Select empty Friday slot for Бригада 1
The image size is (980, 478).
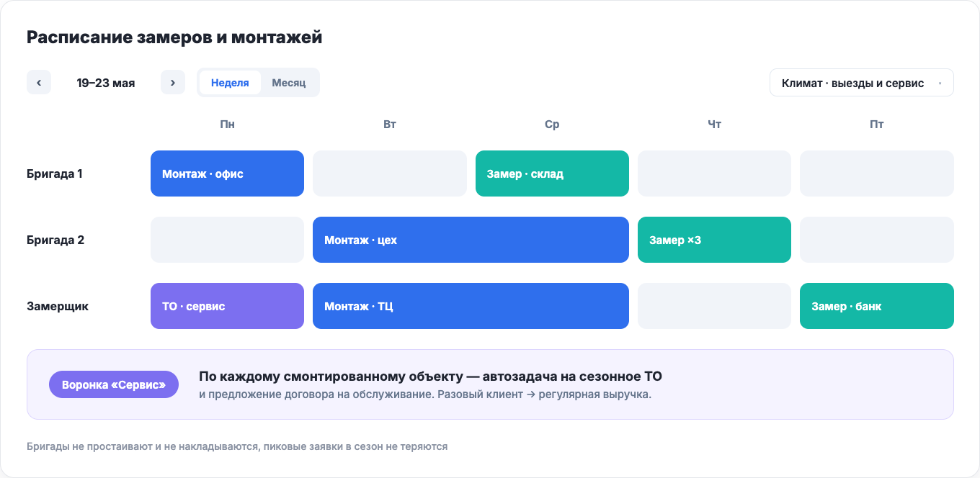pos(877,173)
